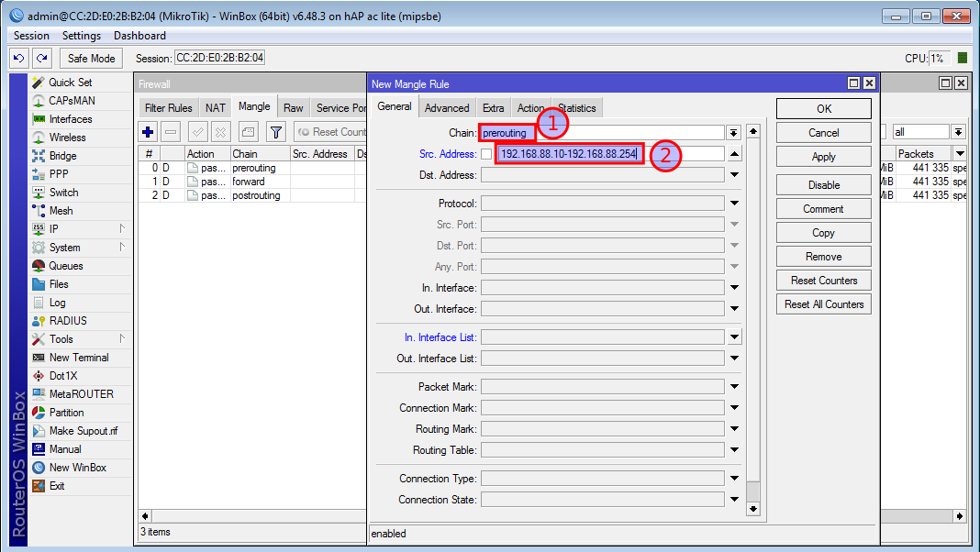Image resolution: width=980 pixels, height=552 pixels.
Task: Toggle the Src. Address invert checkbox
Action: 486,154
